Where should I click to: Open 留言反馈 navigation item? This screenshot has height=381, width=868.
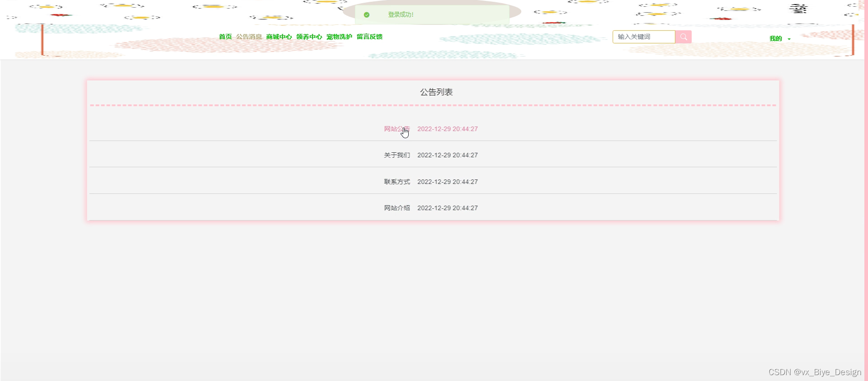click(x=369, y=37)
